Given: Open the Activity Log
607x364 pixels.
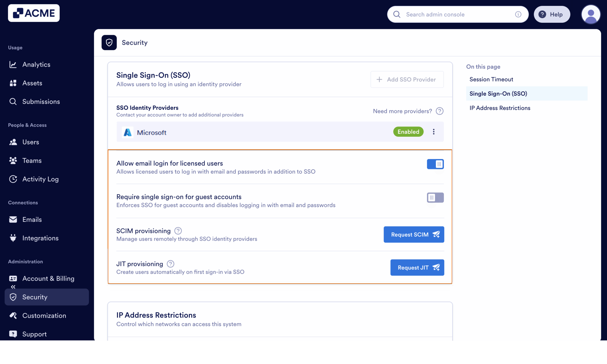Looking at the screenshot, I should pyautogui.click(x=41, y=179).
